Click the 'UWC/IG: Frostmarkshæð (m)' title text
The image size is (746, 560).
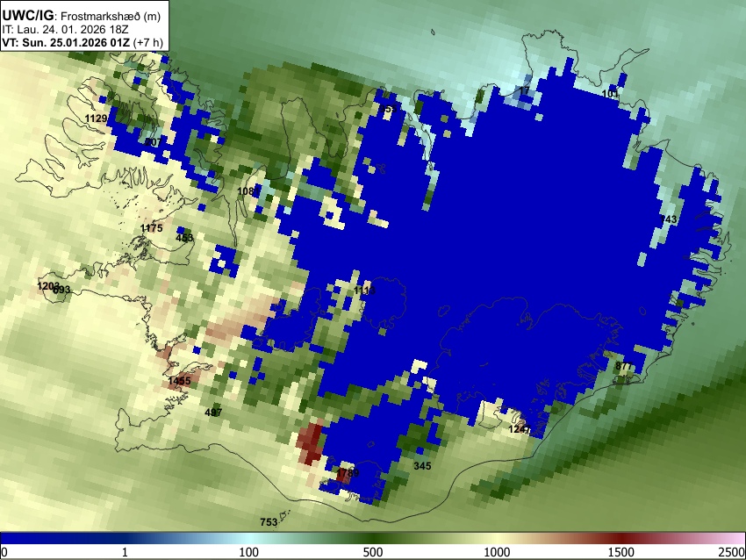(x=82, y=16)
